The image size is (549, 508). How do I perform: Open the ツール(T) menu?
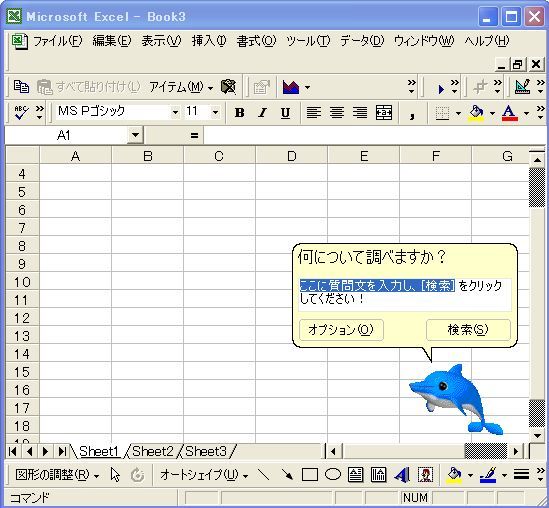(x=308, y=41)
